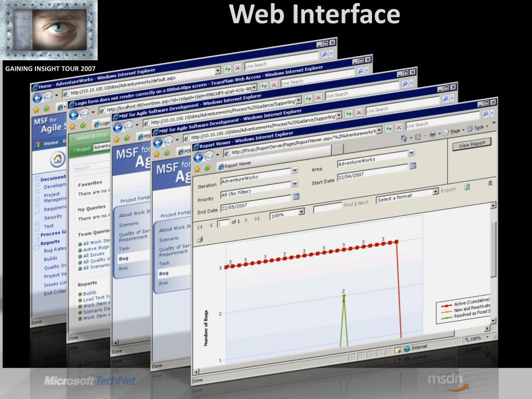Click refresh button in Report Viewer address bar

coord(389,128)
